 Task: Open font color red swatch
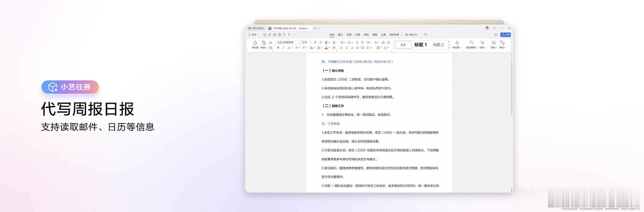[x=326, y=48]
